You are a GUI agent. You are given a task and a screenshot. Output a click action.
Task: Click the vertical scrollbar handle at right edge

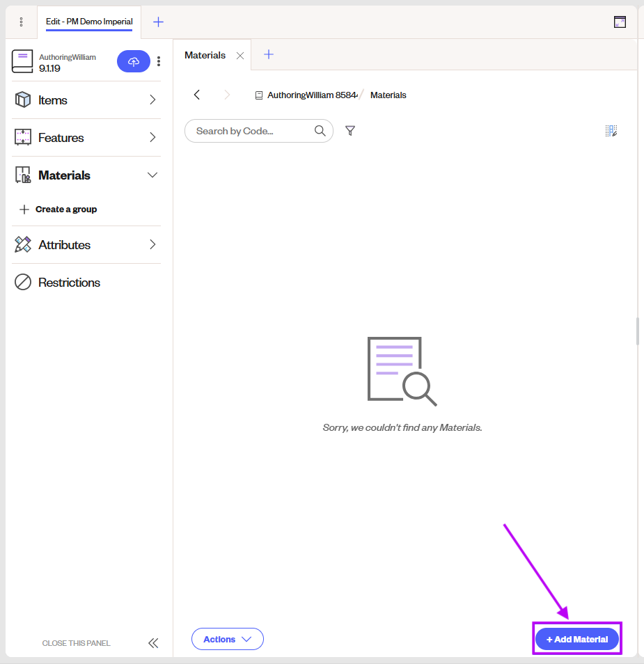point(638,331)
